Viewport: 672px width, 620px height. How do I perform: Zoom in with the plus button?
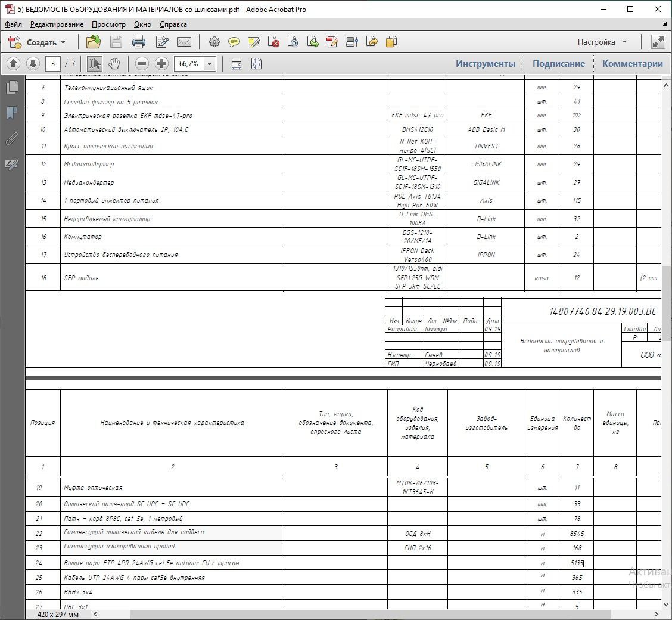161,64
